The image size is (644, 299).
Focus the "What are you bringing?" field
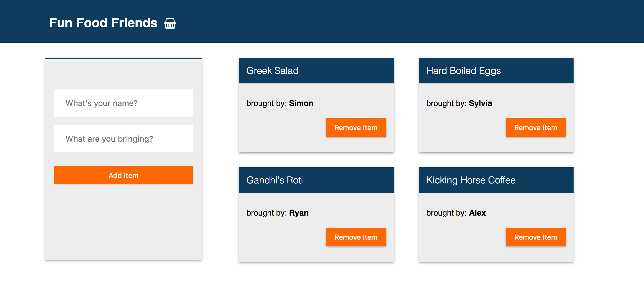(x=123, y=139)
